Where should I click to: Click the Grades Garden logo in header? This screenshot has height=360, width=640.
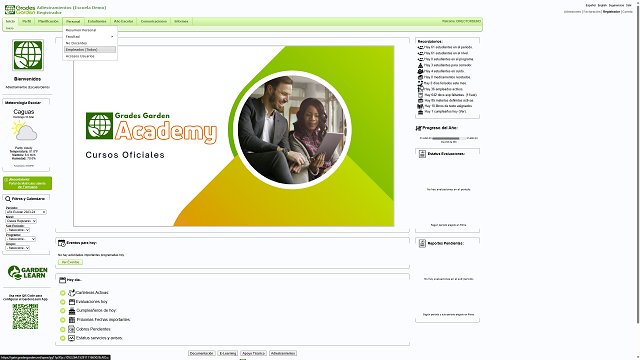(x=20, y=10)
